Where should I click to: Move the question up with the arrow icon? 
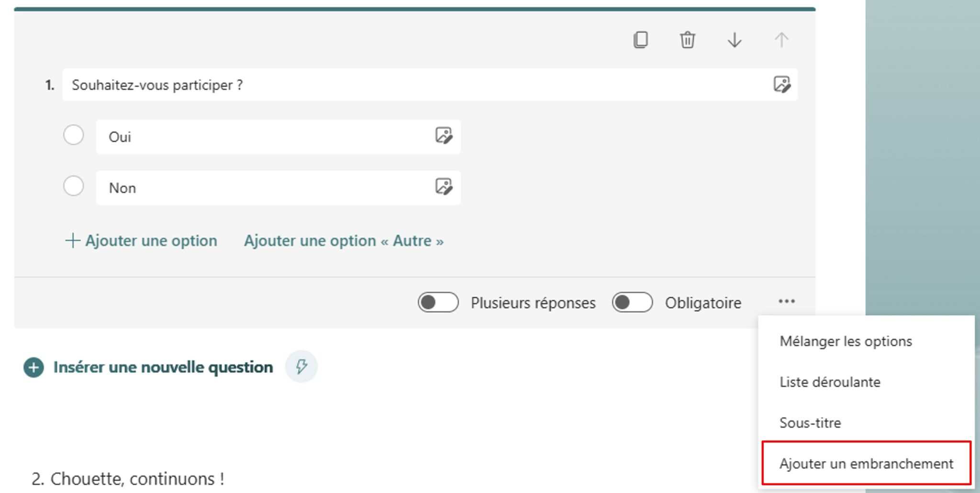781,40
